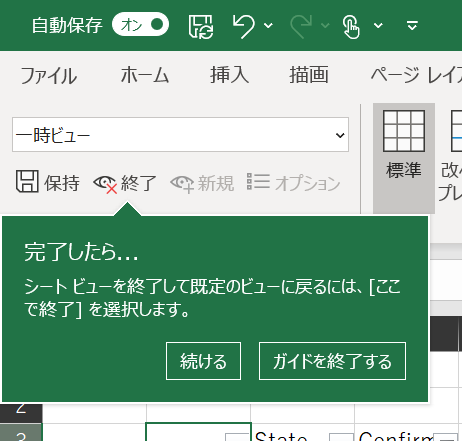Select the 標準 normal view button
This screenshot has height=441, width=462.
404,158
